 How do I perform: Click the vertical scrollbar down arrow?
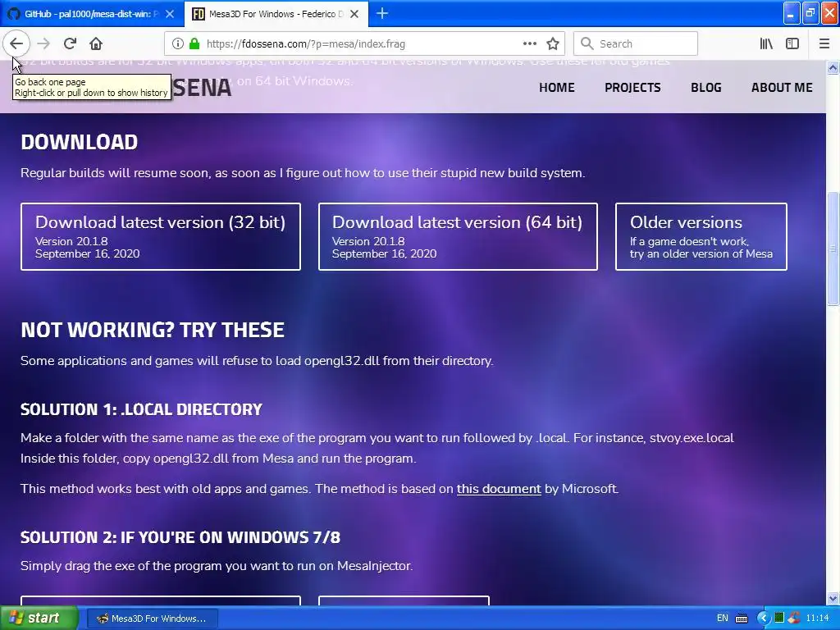click(x=833, y=598)
